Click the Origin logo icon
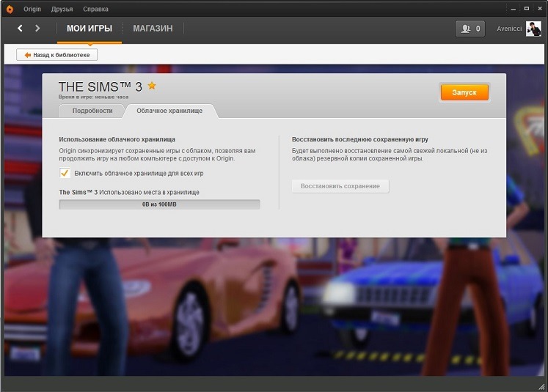This screenshot has width=548, height=392. pyautogui.click(x=10, y=9)
